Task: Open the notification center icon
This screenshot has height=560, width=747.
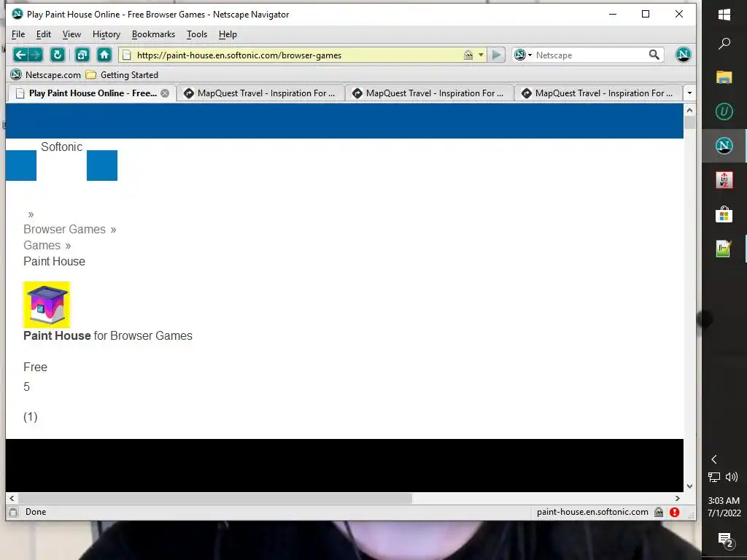Action: [724, 540]
